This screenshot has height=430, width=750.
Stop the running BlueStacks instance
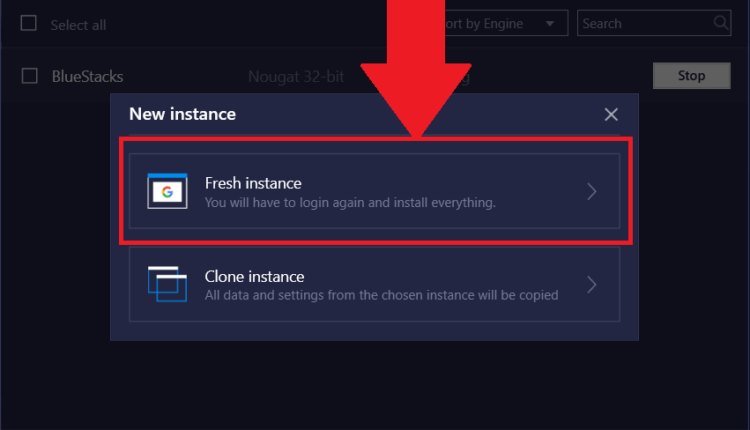[691, 75]
